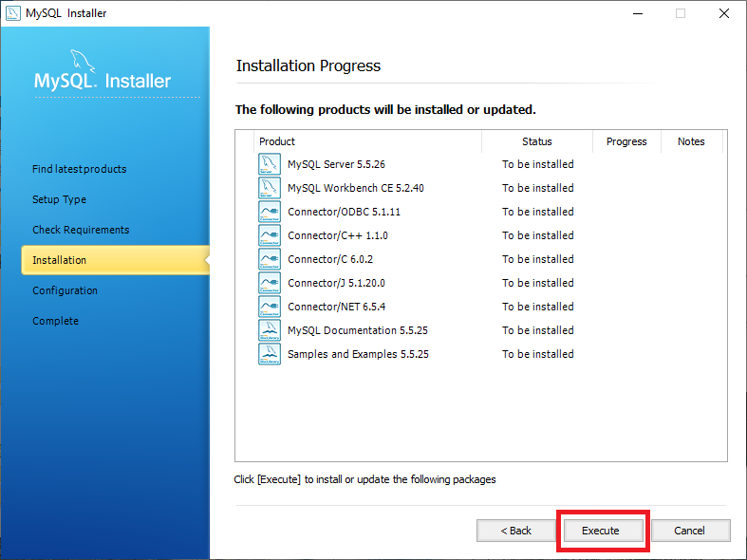Viewport: 747px width, 560px height.
Task: Select the highlighted Installation step
Action: coord(115,260)
